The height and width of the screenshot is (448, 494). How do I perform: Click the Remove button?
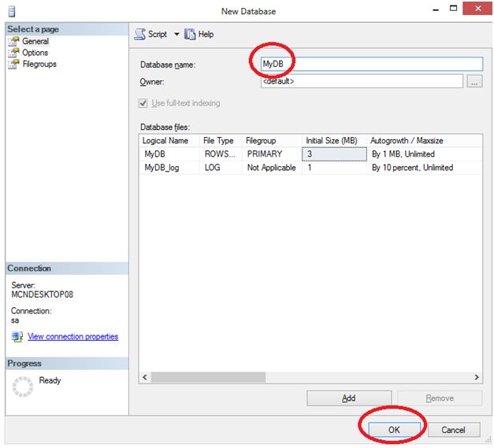[x=440, y=398]
